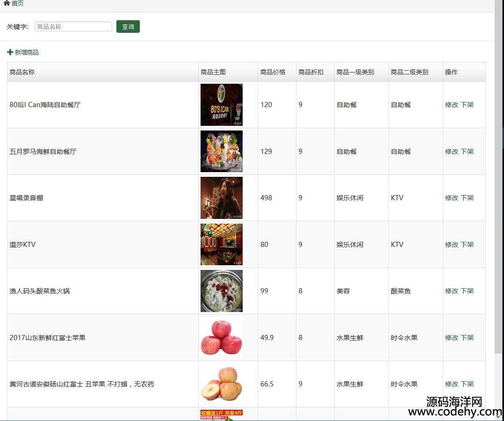Click the price value 99
504x421 pixels.
tap(264, 291)
